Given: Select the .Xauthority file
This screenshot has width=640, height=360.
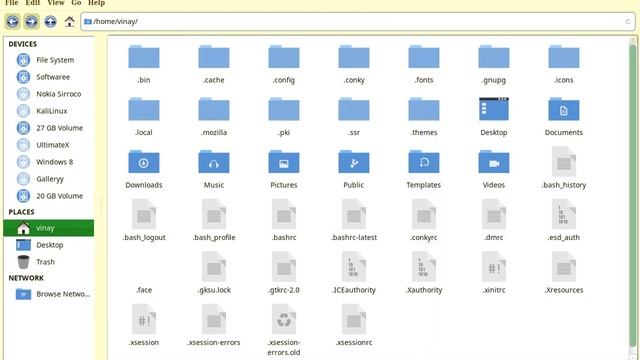Looking at the screenshot, I should click(424, 267).
